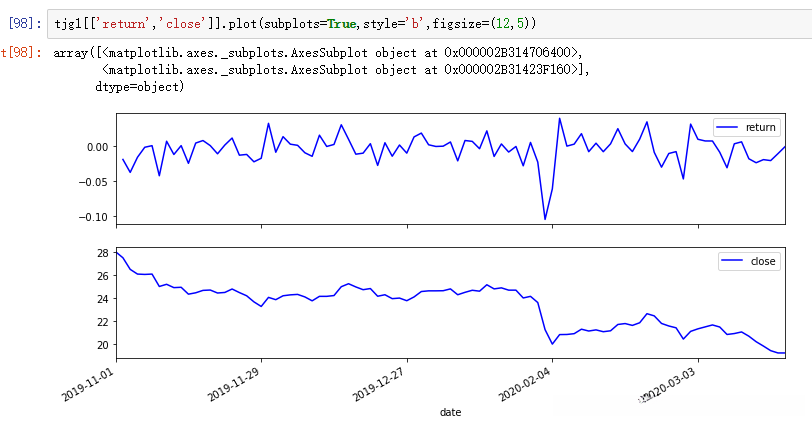Click the −0.05 y-axis label on return chart
Viewport: 812px width, 425px height.
pos(94,182)
